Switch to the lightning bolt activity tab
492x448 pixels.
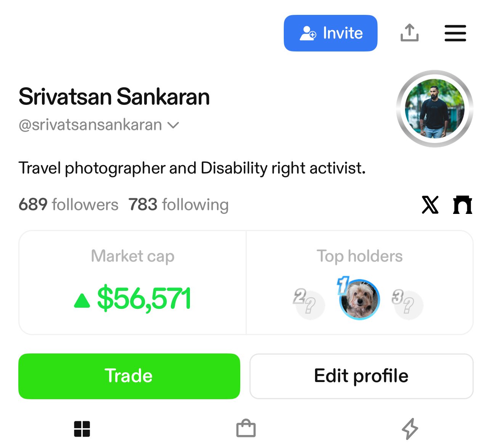410,429
